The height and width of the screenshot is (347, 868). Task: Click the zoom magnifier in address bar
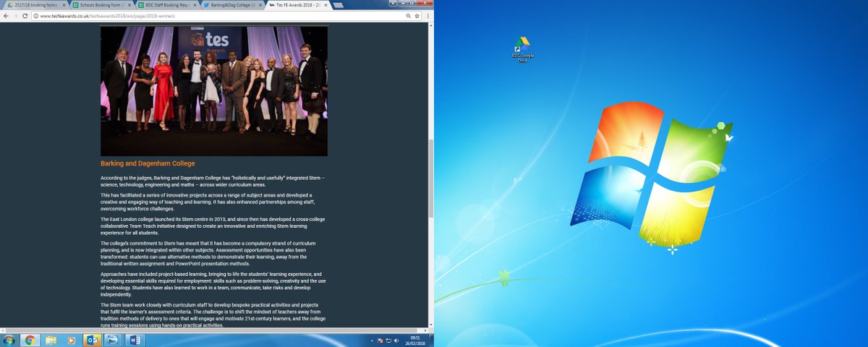tap(408, 15)
